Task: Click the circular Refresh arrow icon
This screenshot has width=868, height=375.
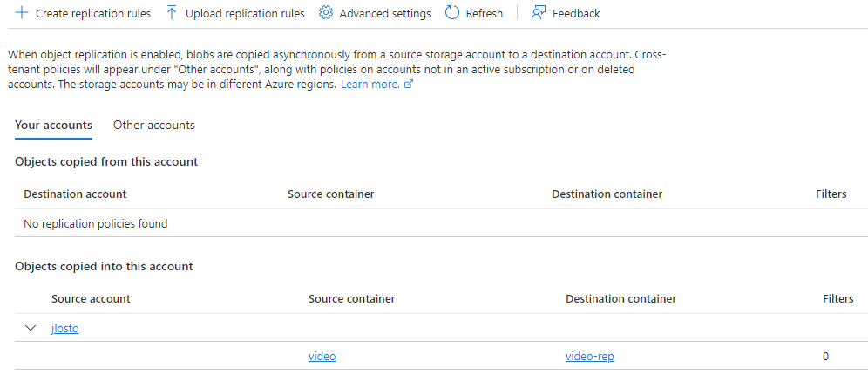Action: click(x=452, y=13)
